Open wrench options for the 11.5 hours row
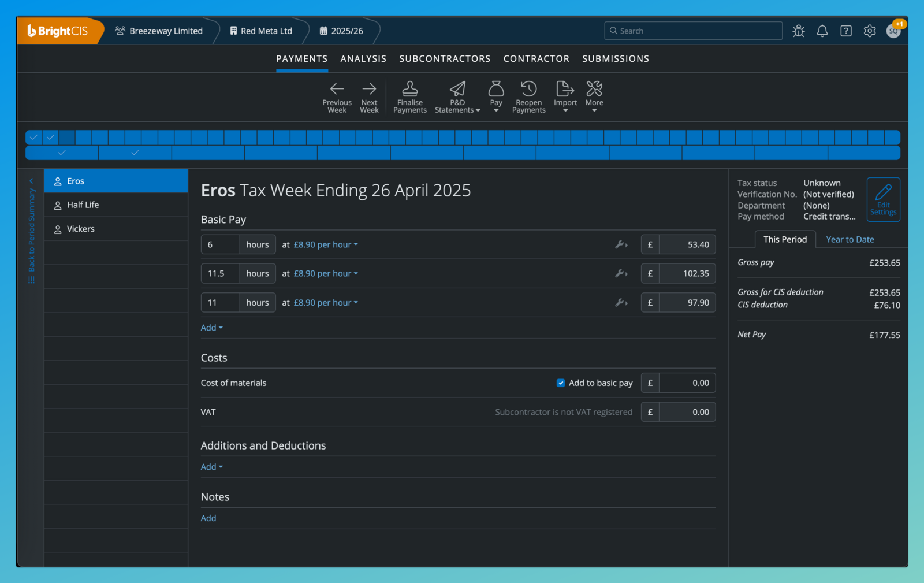 (621, 274)
